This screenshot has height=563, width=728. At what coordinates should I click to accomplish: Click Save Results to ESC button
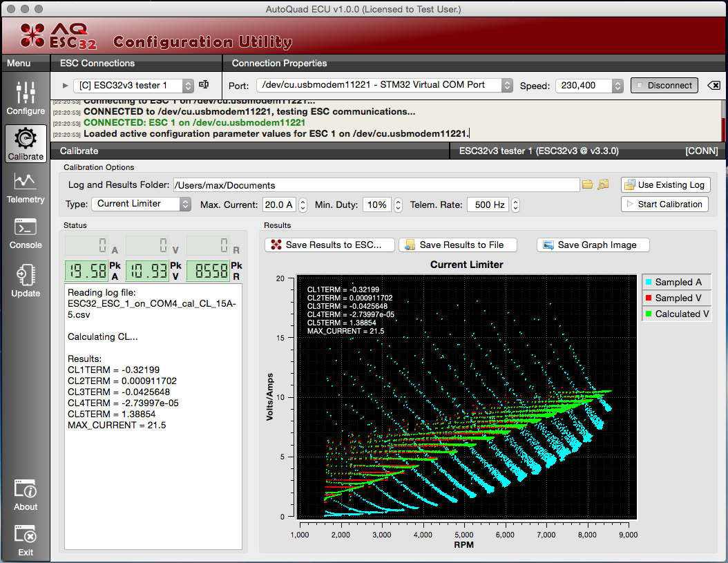pos(329,245)
